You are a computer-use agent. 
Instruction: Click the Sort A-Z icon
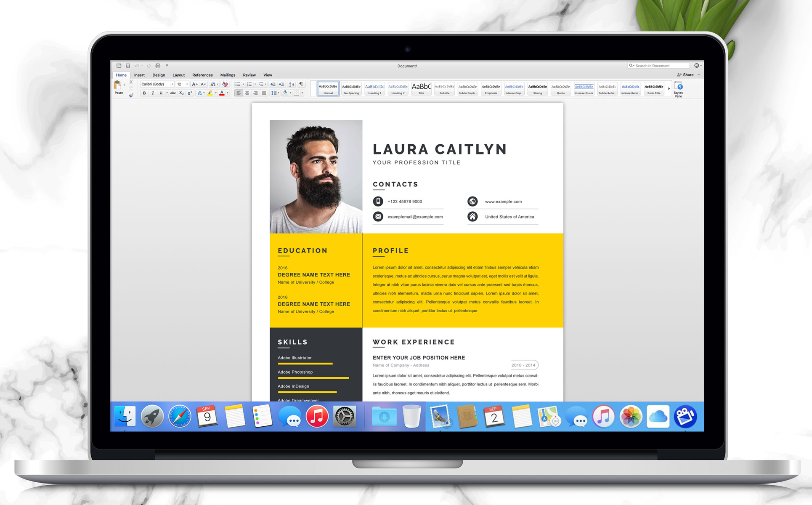click(292, 84)
